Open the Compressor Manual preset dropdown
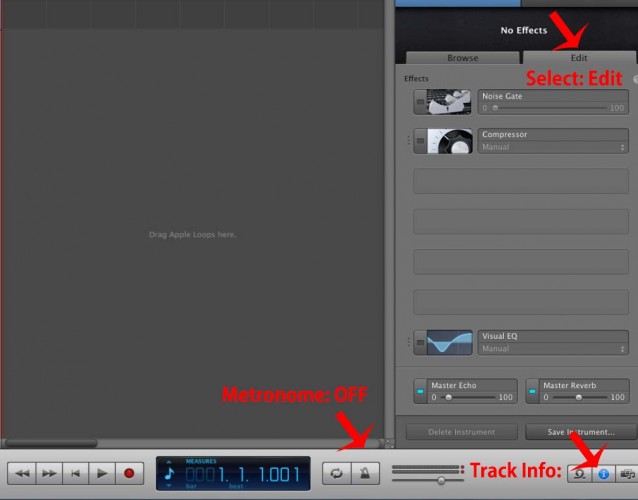Screen dimensions: 638x500 (553, 147)
